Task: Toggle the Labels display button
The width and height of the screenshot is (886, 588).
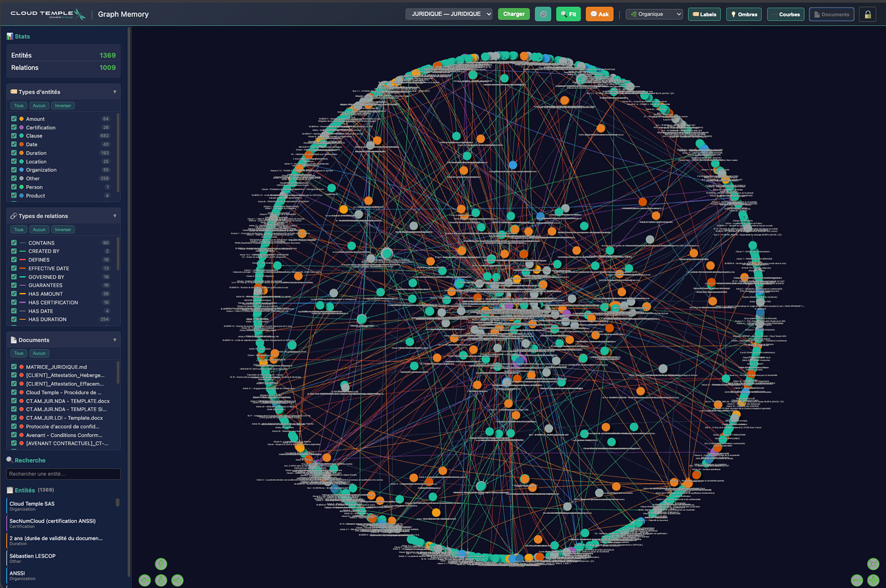Action: tap(704, 14)
